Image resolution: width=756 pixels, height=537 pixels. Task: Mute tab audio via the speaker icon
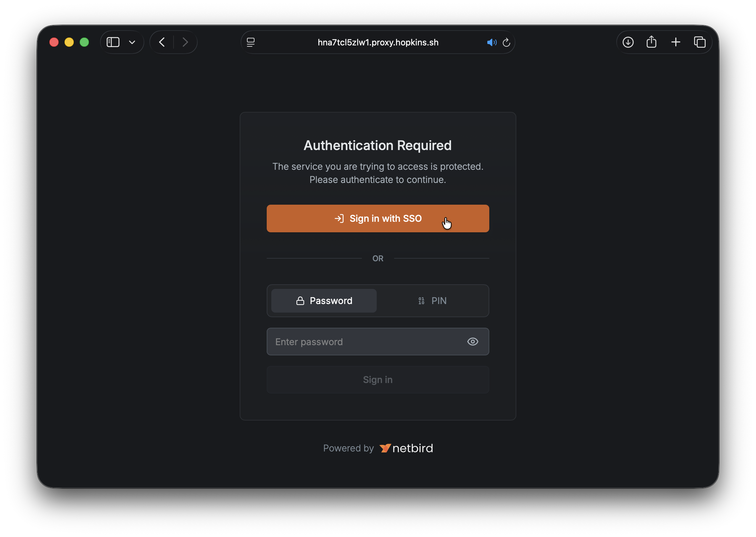pos(492,42)
